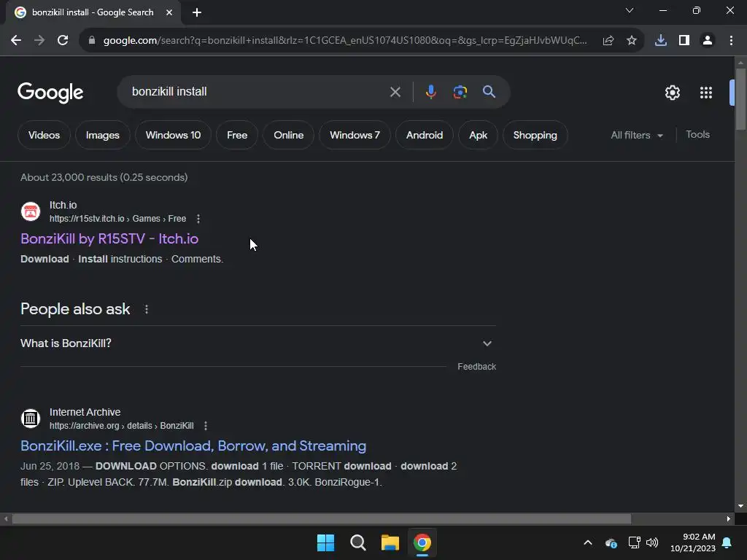Select the Images filter chip

pos(102,135)
